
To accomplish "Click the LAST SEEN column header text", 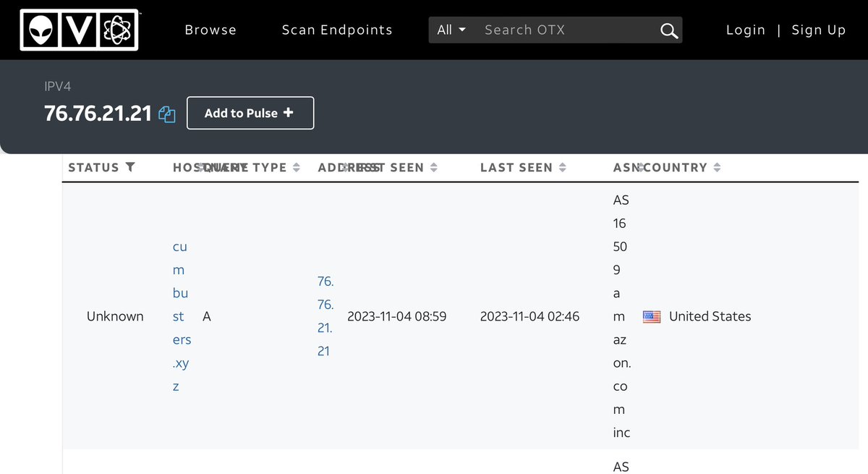I will click(x=516, y=168).
